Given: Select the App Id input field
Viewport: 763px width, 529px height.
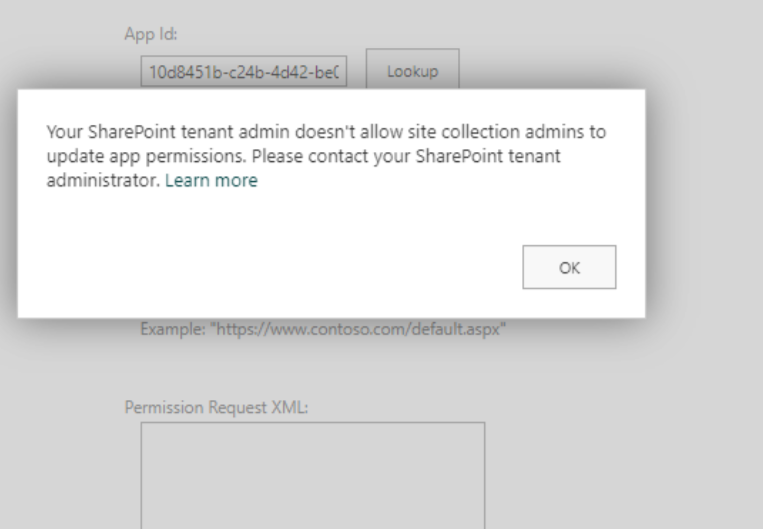Looking at the screenshot, I should (x=244, y=71).
